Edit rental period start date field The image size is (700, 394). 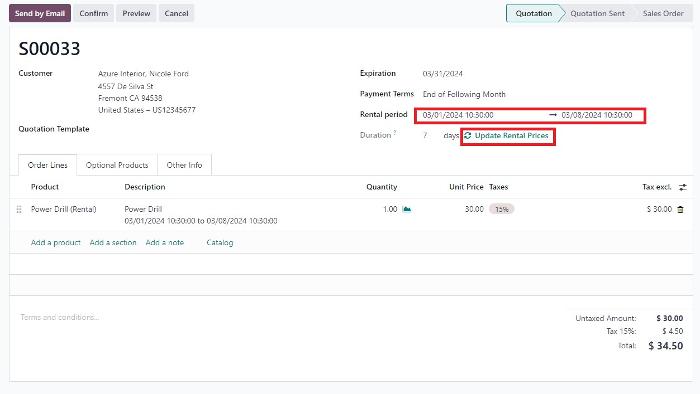coord(458,115)
